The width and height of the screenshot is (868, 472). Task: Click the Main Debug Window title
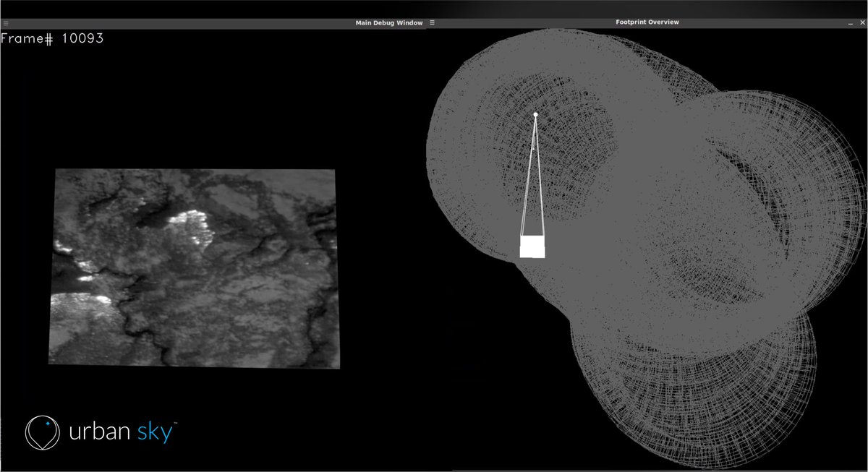[388, 23]
